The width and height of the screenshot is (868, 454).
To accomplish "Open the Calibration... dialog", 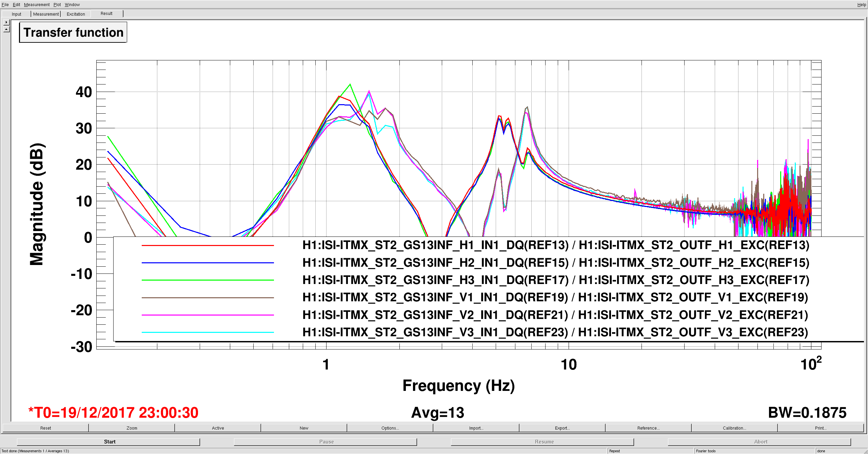I will (734, 428).
